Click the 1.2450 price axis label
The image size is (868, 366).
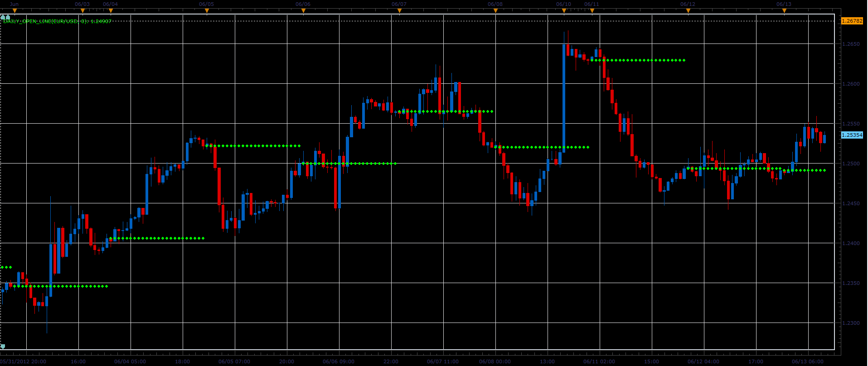coord(851,203)
